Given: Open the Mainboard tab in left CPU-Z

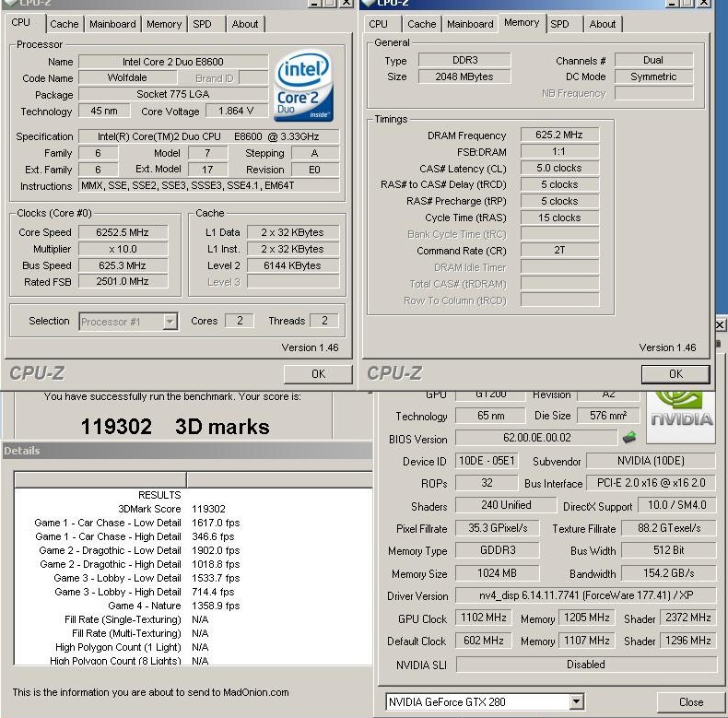Looking at the screenshot, I should [112, 24].
